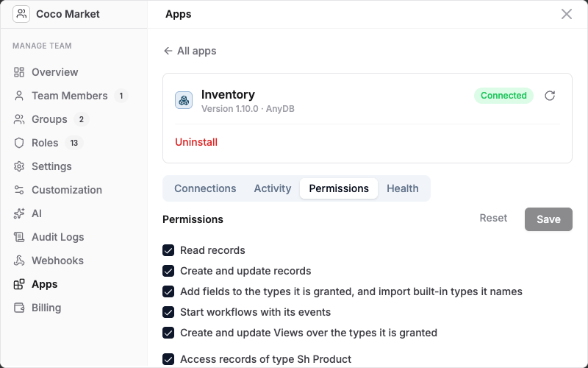This screenshot has width=588, height=368.
Task: Switch to the Connections tab
Action: [x=205, y=188]
